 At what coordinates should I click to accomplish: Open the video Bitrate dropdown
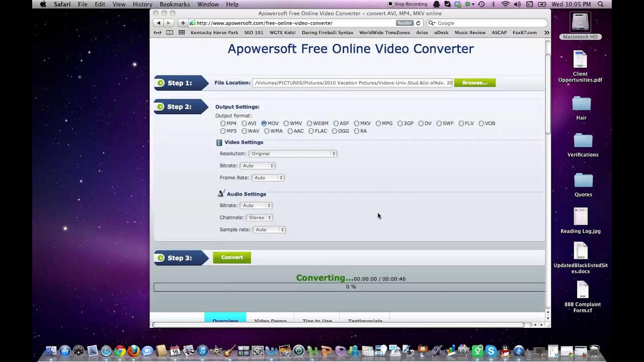[257, 165]
